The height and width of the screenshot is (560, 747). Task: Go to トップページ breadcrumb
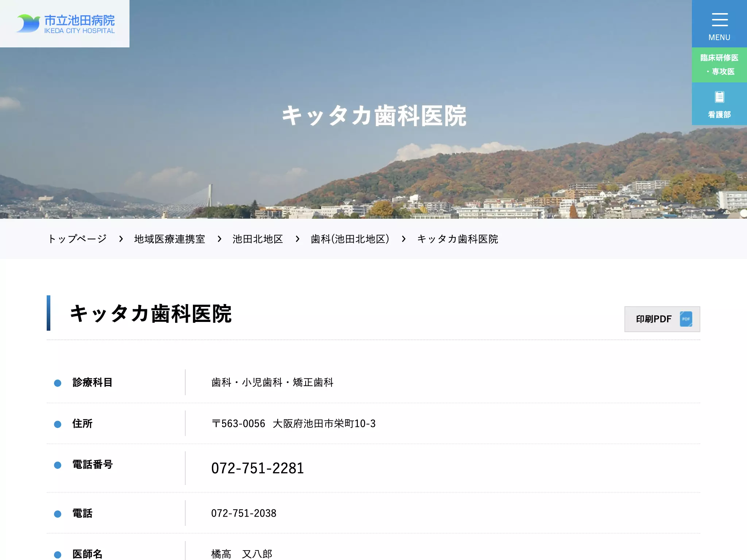[77, 239]
